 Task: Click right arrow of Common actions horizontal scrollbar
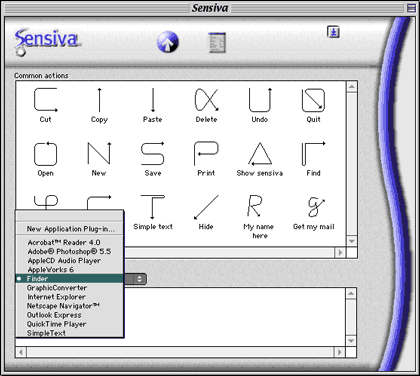pos(340,252)
